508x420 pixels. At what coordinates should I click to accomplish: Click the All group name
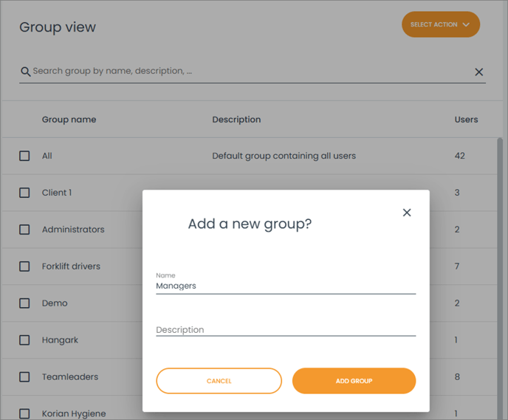(47, 156)
